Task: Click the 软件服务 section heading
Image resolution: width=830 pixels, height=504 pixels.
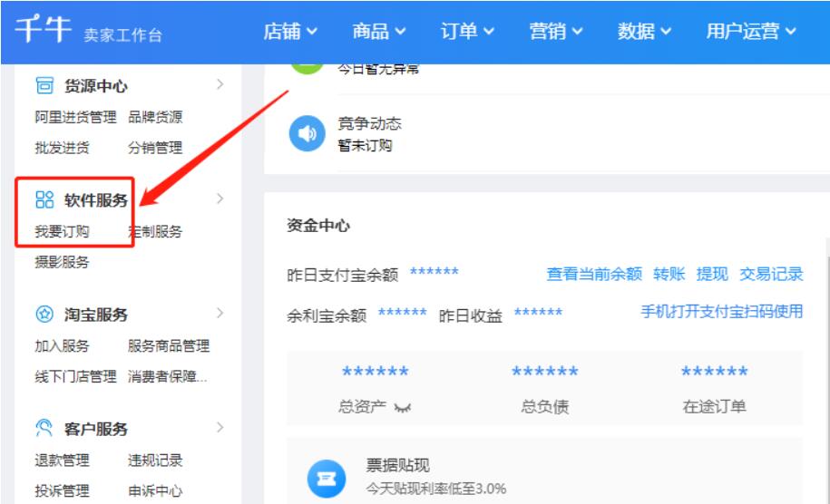Action: pyautogui.click(x=96, y=200)
